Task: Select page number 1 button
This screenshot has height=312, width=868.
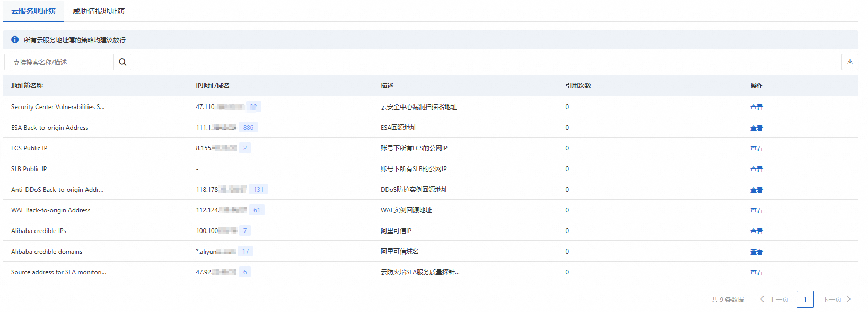Action: coord(805,299)
